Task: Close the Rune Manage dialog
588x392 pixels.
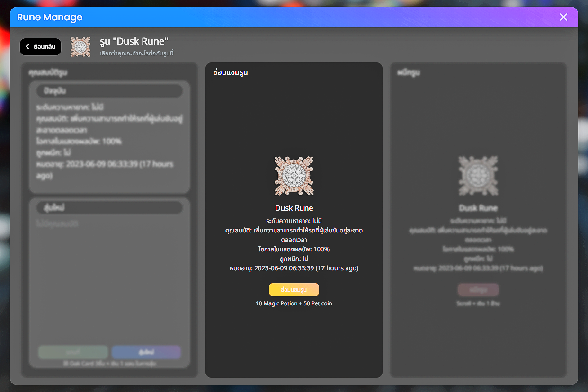Action: [x=563, y=17]
